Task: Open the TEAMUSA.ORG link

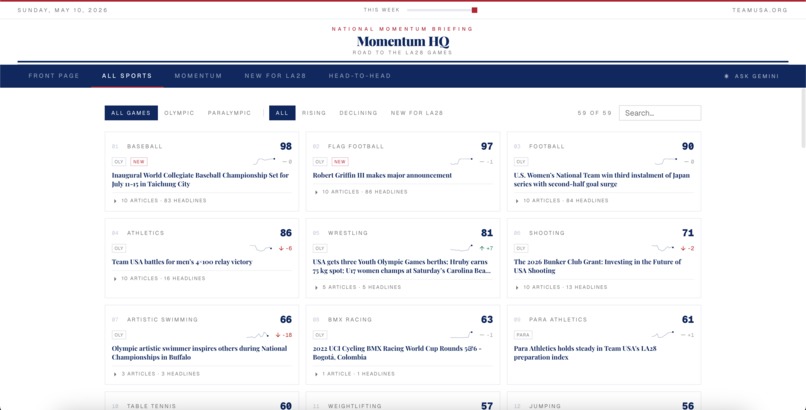Action: (x=760, y=10)
